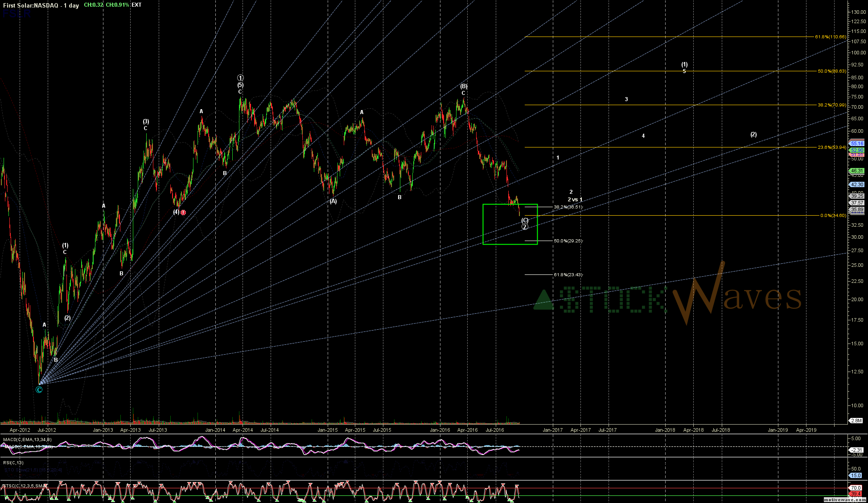The height and width of the screenshot is (503, 868).
Task: Select the cyan circled C wave label
Action: click(x=39, y=390)
